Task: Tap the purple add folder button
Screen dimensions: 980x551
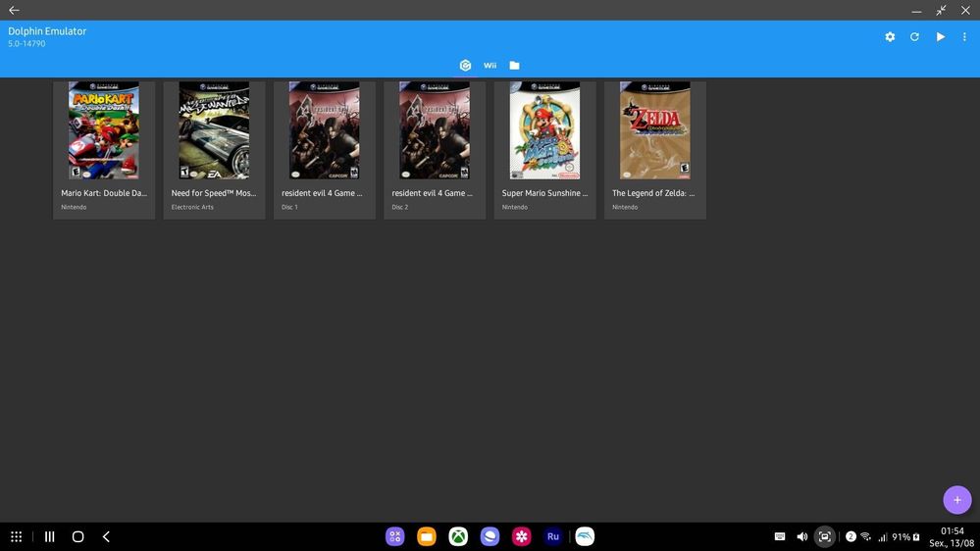Action: coord(956,500)
